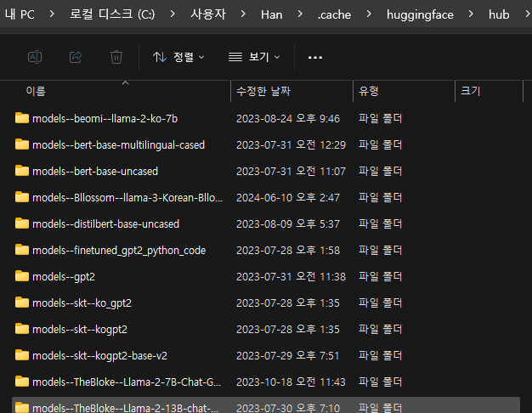The height and width of the screenshot is (413, 532).
Task: Click the Delete trash can icon
Action: click(x=116, y=57)
